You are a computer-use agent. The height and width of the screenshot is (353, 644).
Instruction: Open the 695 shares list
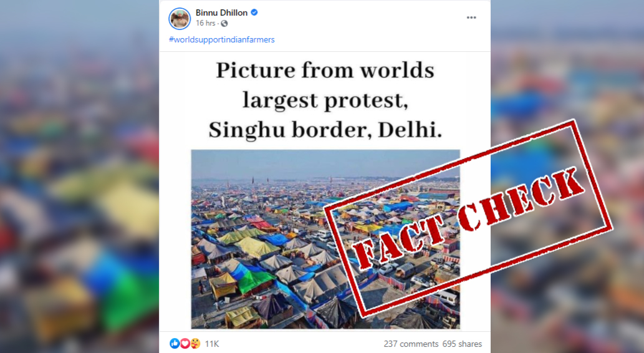point(462,344)
